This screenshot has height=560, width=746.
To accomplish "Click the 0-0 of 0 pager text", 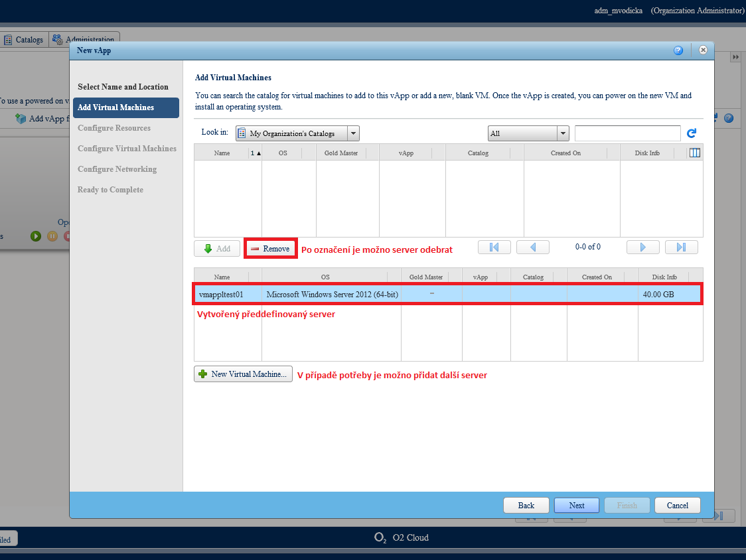I will point(587,247).
